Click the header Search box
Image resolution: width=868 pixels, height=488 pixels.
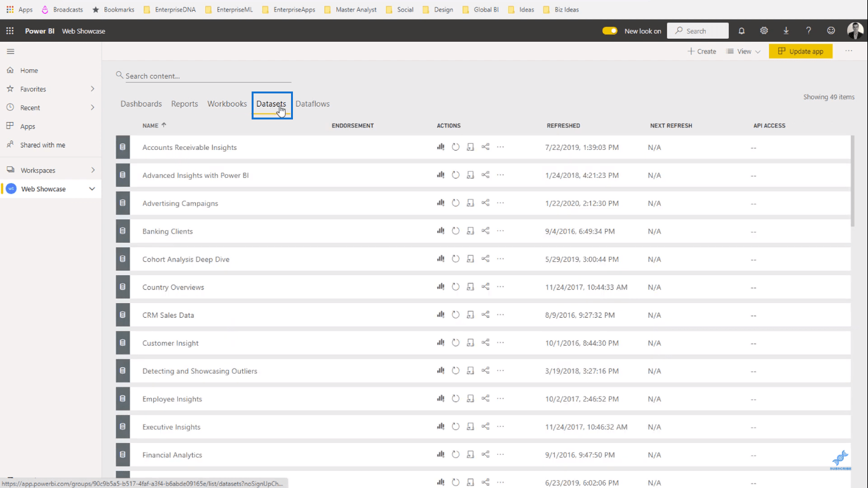(698, 30)
